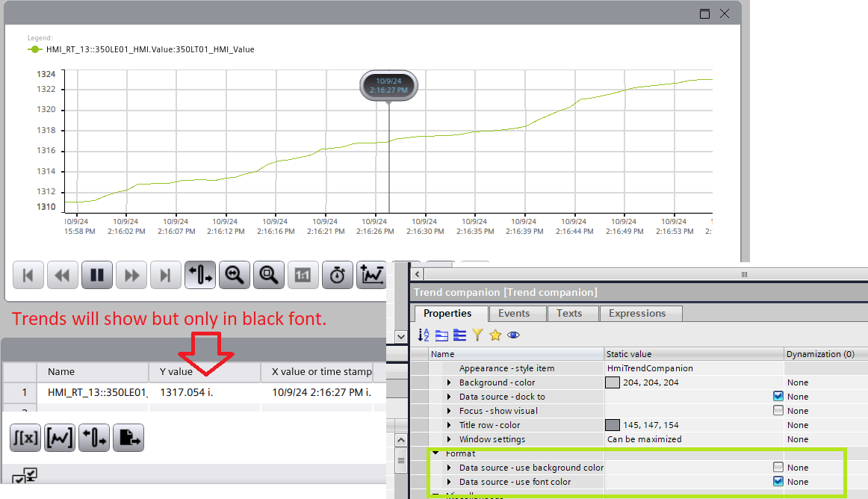Toggle the eye visibility icon in properties toolbar
Image resolution: width=868 pixels, height=499 pixels.
[513, 335]
